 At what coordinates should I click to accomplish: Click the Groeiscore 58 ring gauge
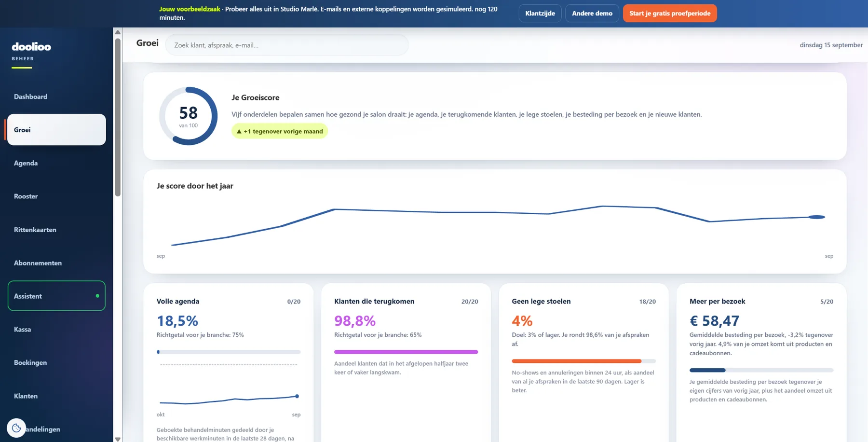click(x=188, y=116)
